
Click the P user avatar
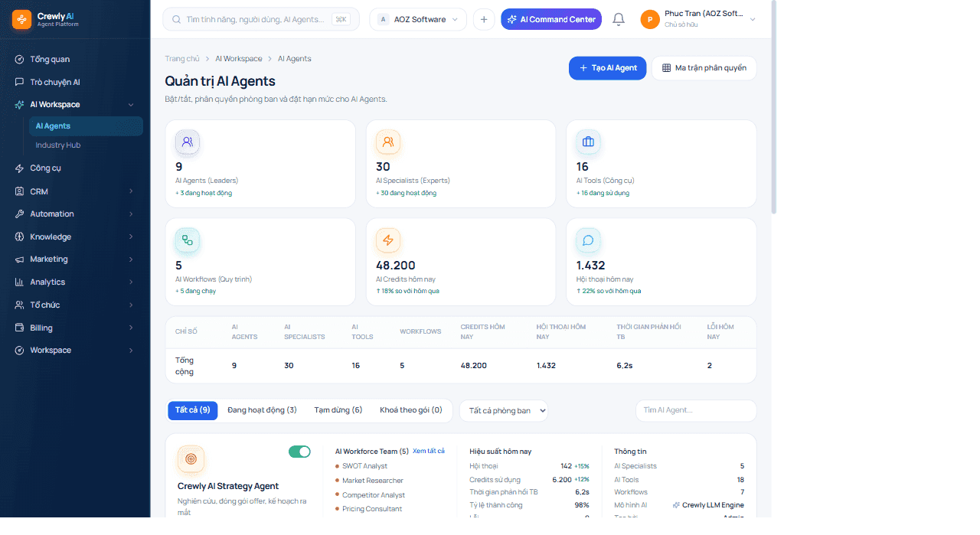click(650, 20)
